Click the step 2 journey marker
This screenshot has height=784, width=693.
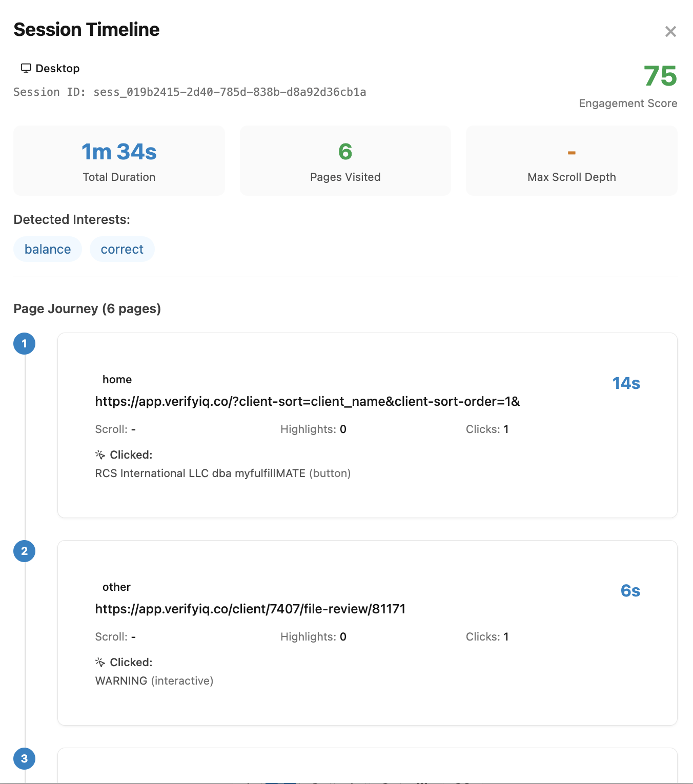tap(24, 551)
